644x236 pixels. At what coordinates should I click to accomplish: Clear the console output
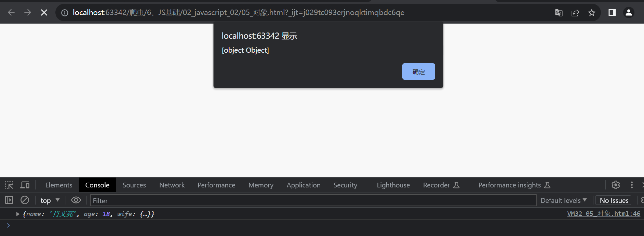point(25,200)
